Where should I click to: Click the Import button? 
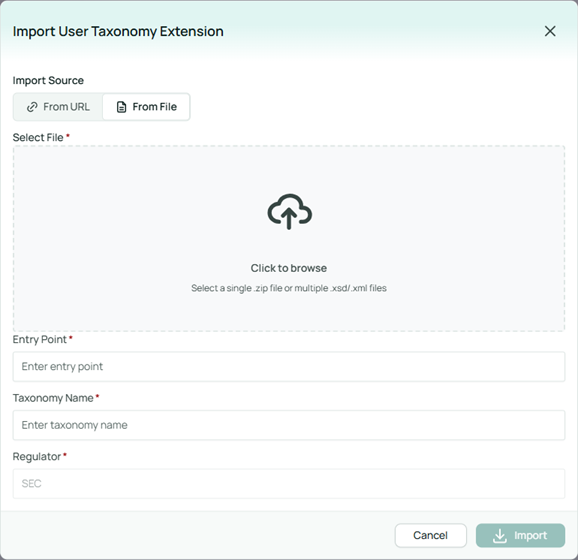coord(520,535)
